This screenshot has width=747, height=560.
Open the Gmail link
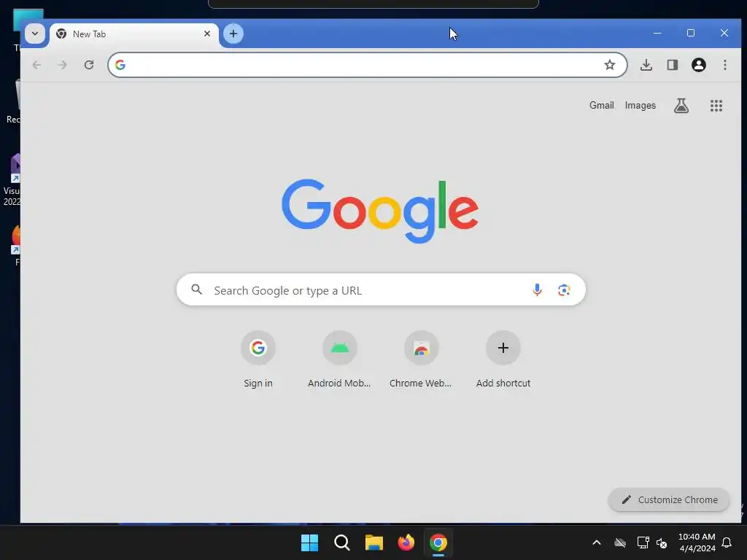tap(601, 105)
